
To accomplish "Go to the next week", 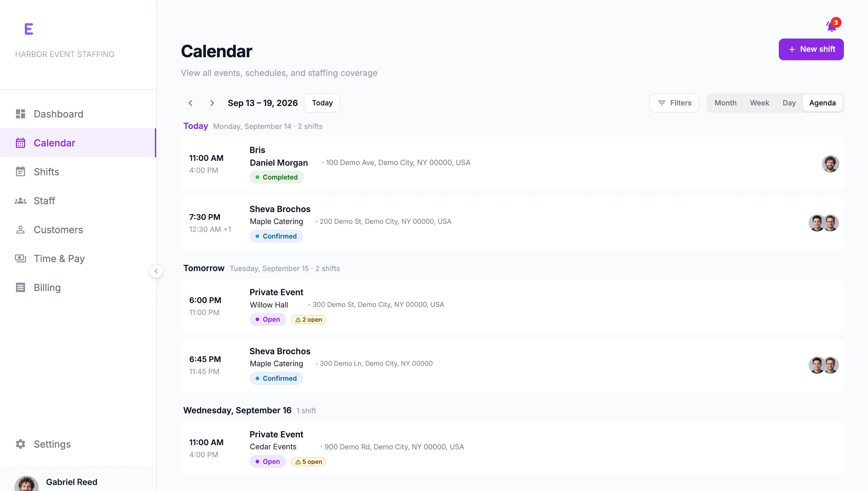I will (212, 103).
